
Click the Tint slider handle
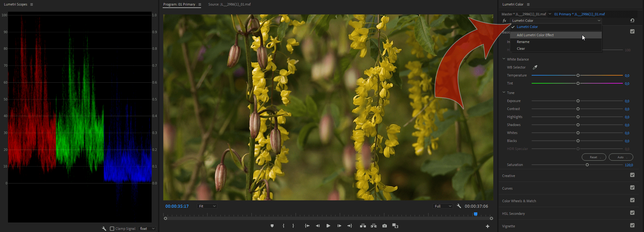tap(578, 83)
